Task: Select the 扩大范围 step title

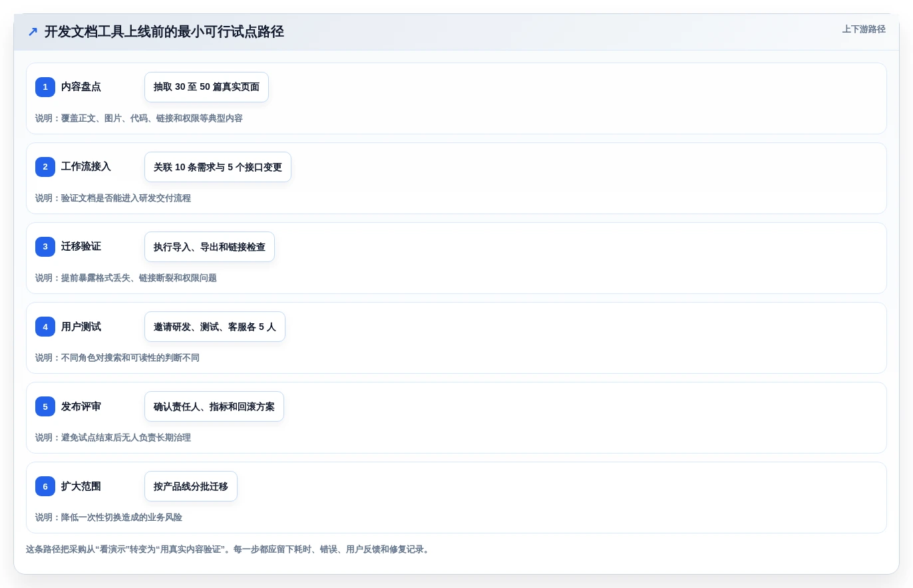Action: point(81,486)
